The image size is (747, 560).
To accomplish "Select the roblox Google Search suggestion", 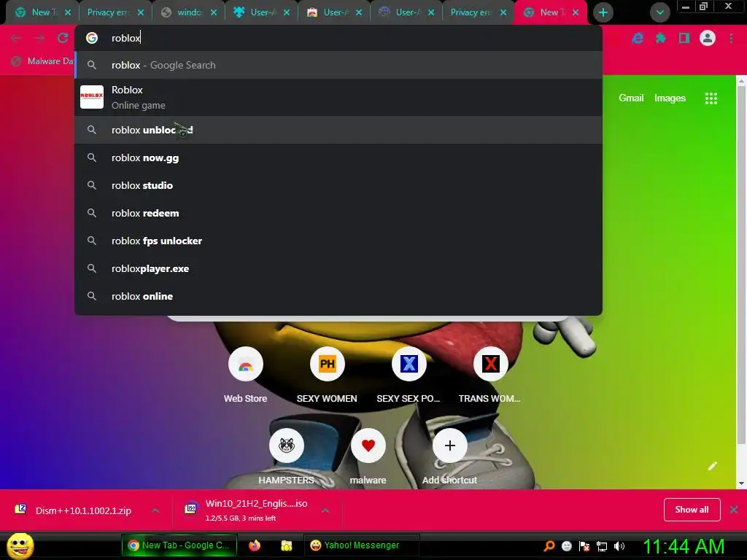I will pyautogui.click(x=338, y=65).
